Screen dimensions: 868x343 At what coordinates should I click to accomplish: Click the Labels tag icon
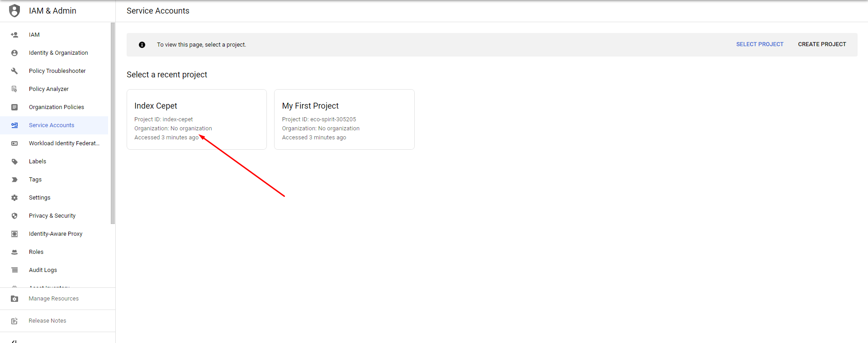[x=14, y=162]
